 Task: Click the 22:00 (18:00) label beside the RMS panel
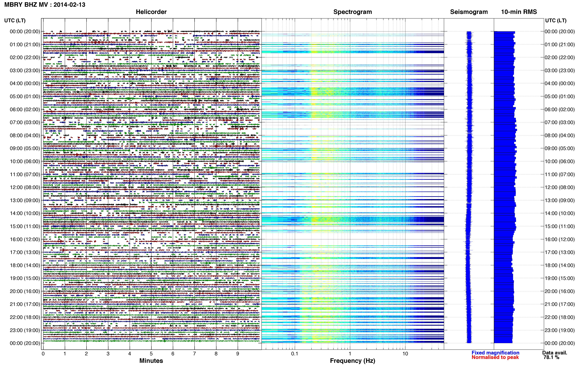[x=560, y=317]
